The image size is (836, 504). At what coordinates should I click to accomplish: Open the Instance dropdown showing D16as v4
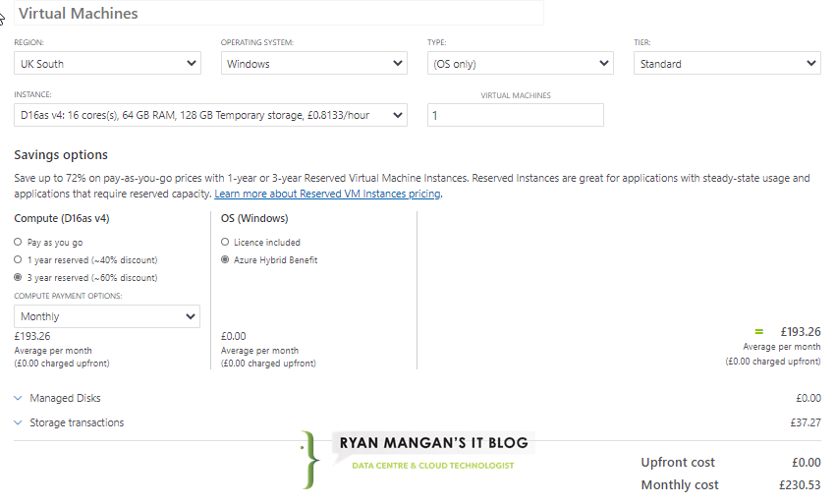pos(210,115)
